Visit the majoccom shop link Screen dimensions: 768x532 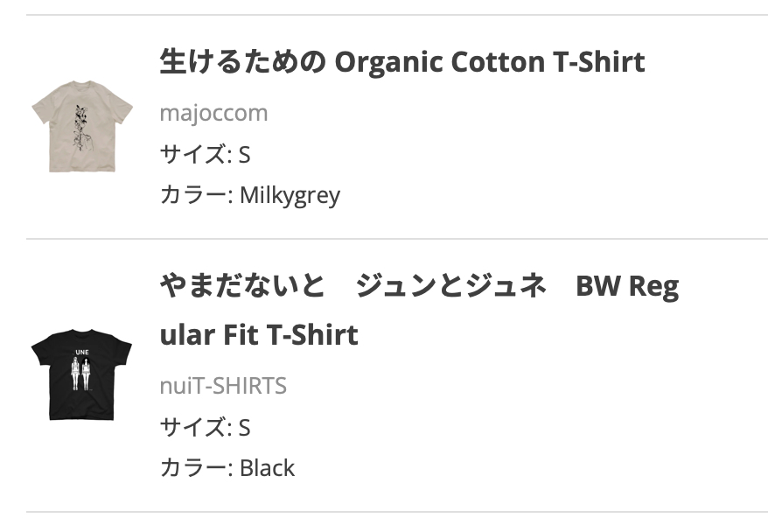(x=213, y=113)
